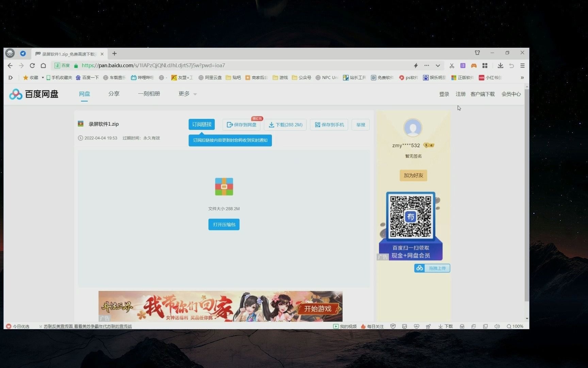Open the 百度一下 bookmark

click(x=87, y=78)
